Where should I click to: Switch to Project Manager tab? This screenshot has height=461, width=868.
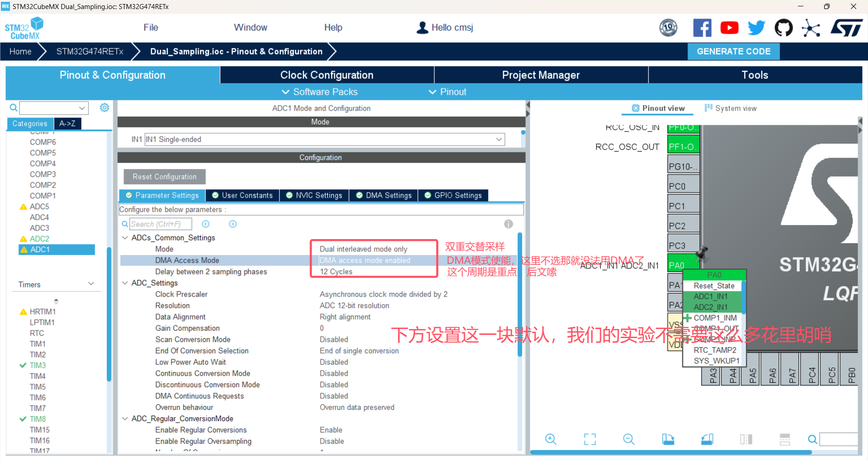tap(541, 75)
